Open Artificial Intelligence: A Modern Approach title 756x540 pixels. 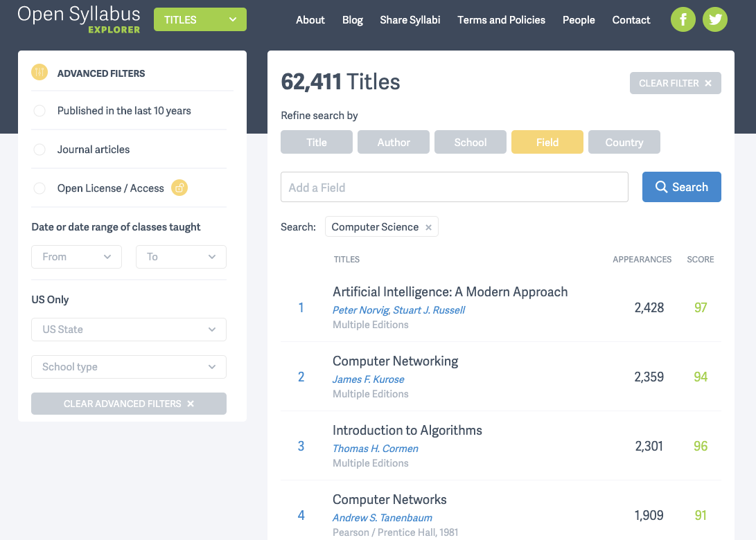coord(450,292)
